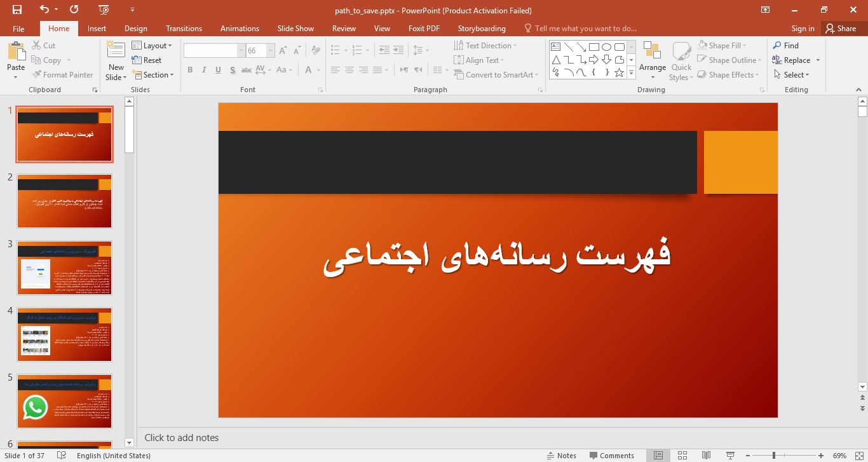Select the rectangle shape in gallery
Viewport: 868px width, 462px height.
point(593,47)
